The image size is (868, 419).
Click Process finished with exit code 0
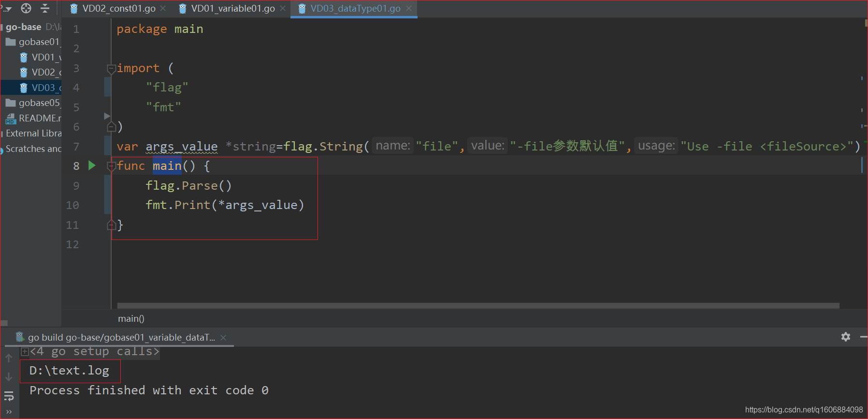tap(149, 390)
